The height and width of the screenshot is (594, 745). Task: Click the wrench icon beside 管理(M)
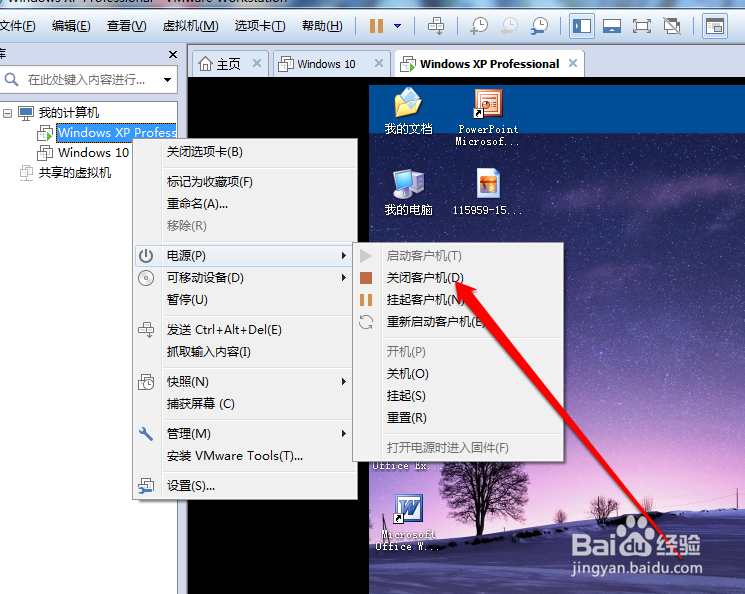(146, 433)
